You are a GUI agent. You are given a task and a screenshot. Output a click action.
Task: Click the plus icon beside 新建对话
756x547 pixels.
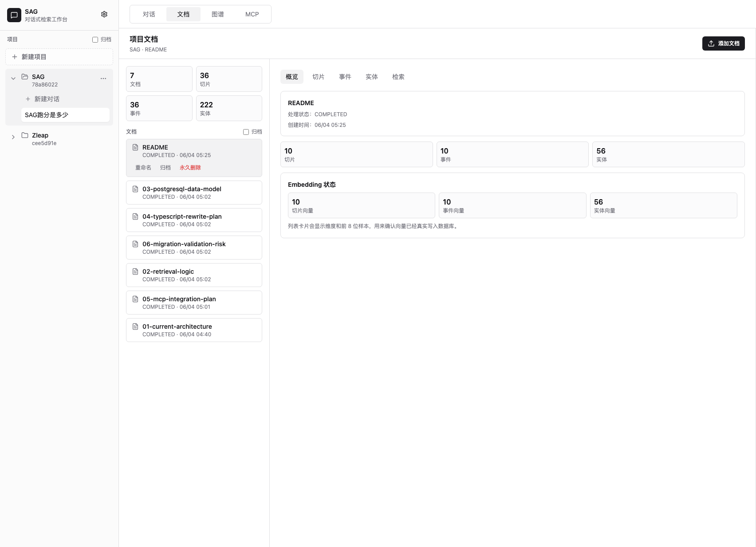[x=28, y=99]
